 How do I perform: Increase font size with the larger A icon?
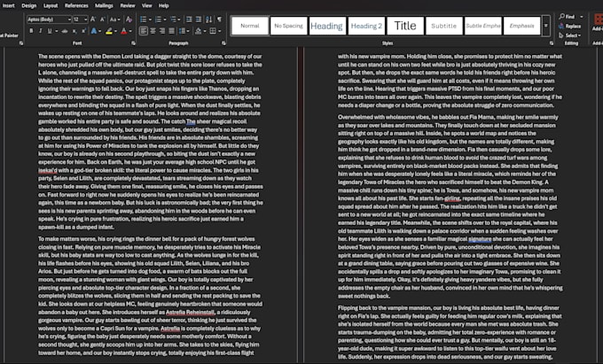pos(93,19)
